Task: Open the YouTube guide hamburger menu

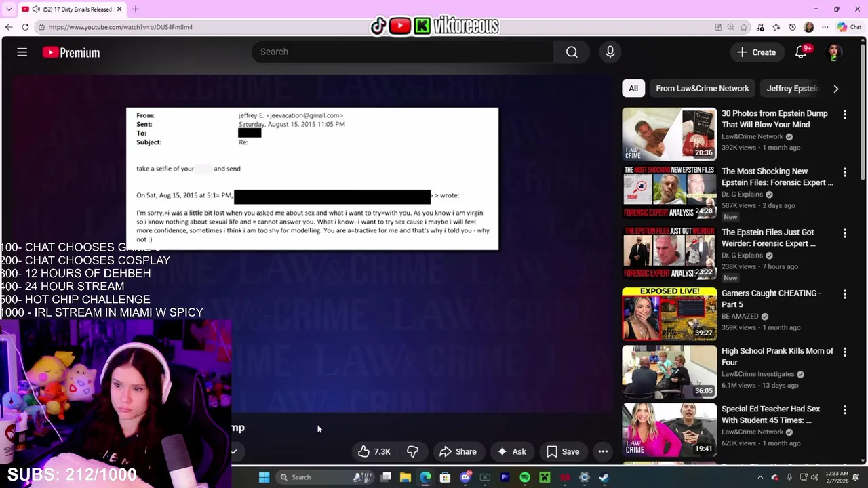Action: tap(22, 52)
